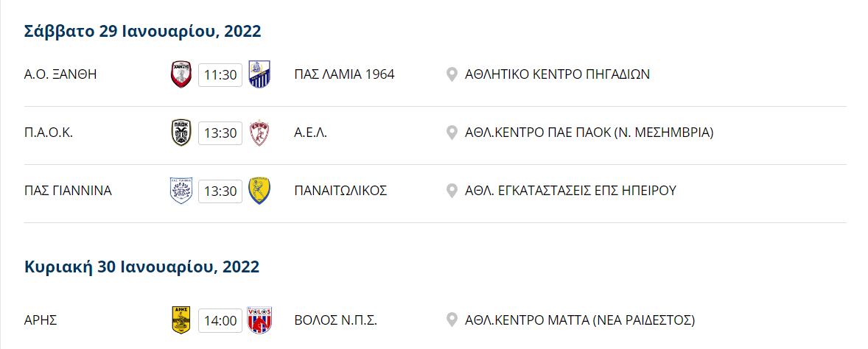Image resolution: width=868 pixels, height=349 pixels.
Task: Select the Π.Α.Ο.Κ. black crest logo
Action: click(181, 133)
